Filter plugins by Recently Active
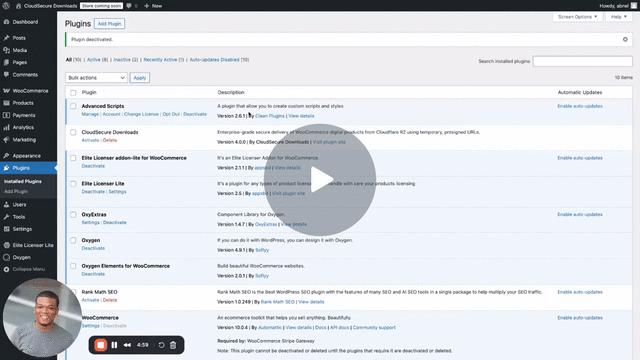The height and width of the screenshot is (360, 640). click(x=160, y=60)
